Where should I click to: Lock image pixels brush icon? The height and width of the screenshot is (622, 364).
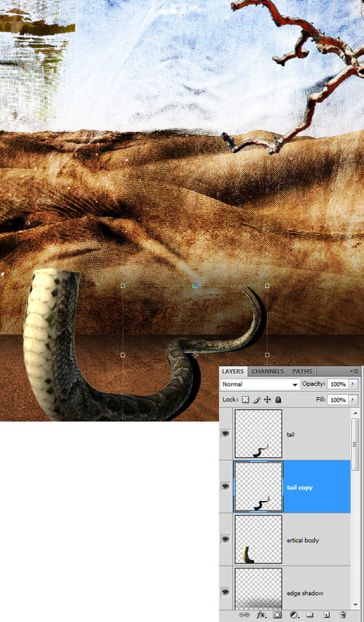coord(256,399)
